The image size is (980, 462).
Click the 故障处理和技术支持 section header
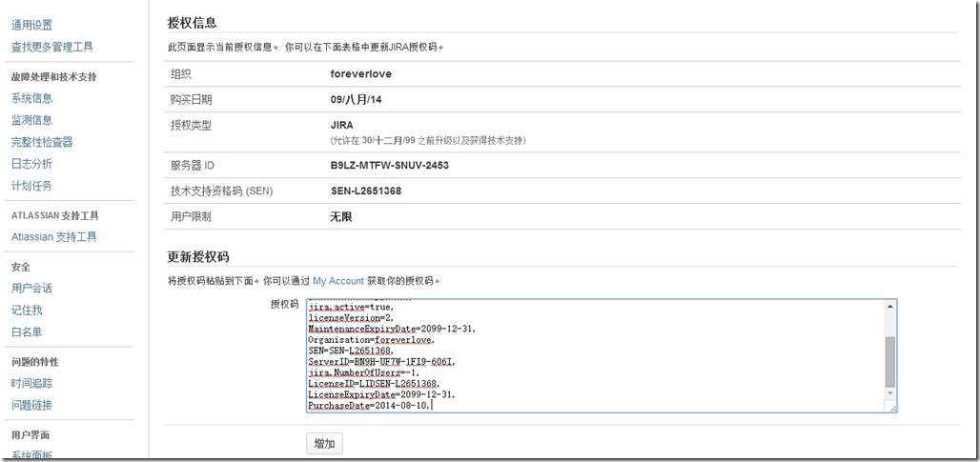click(53, 77)
